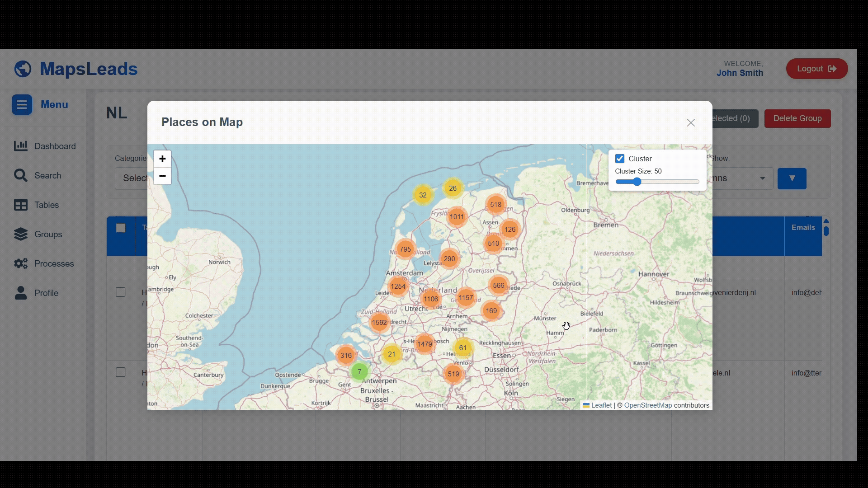Image resolution: width=868 pixels, height=488 pixels.
Task: Click the blue filter dropdown arrow button
Action: pos(792,178)
